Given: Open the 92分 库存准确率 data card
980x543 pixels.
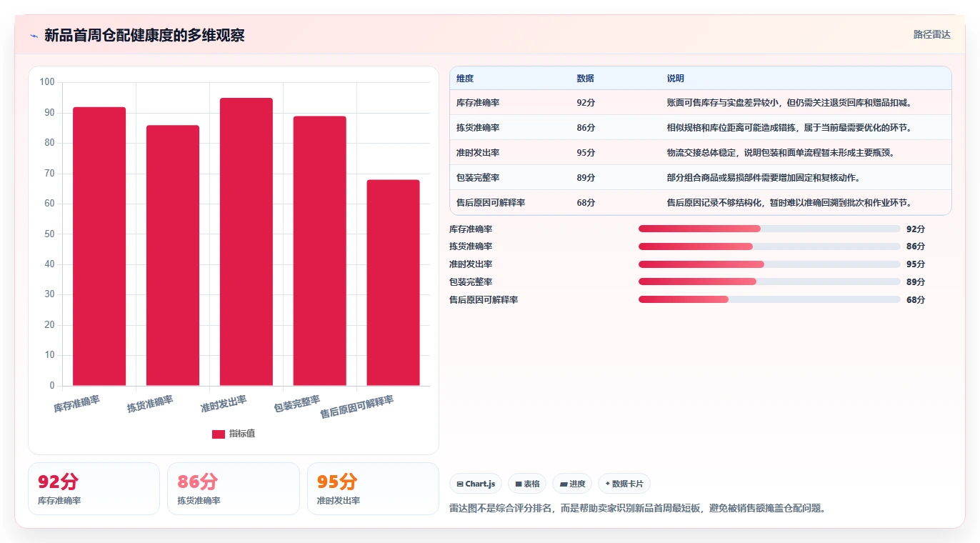Looking at the screenshot, I should pyautogui.click(x=94, y=489).
